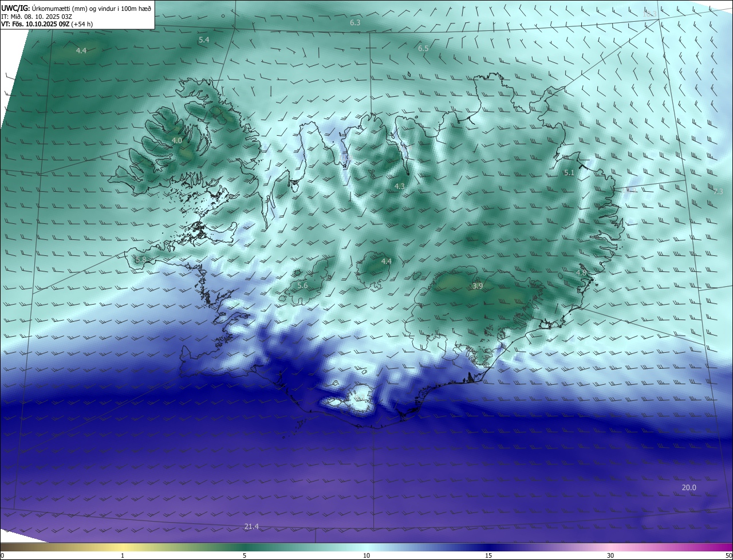Click the 6.5 value label on the map

coord(423,49)
